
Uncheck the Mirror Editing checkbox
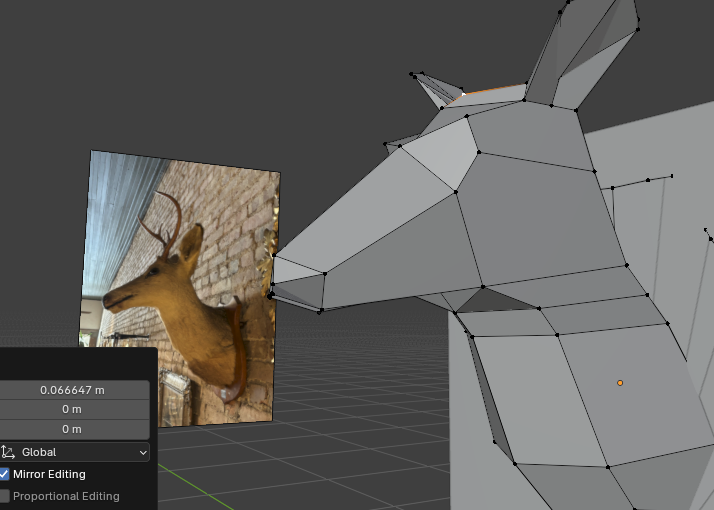4,474
